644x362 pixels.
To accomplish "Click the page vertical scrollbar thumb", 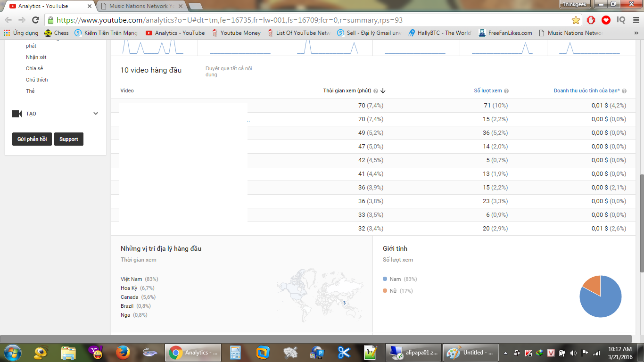I will pyautogui.click(x=641, y=223).
